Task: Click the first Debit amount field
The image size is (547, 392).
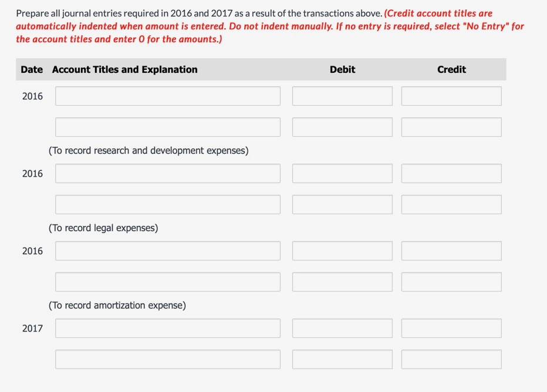Action: pos(342,96)
